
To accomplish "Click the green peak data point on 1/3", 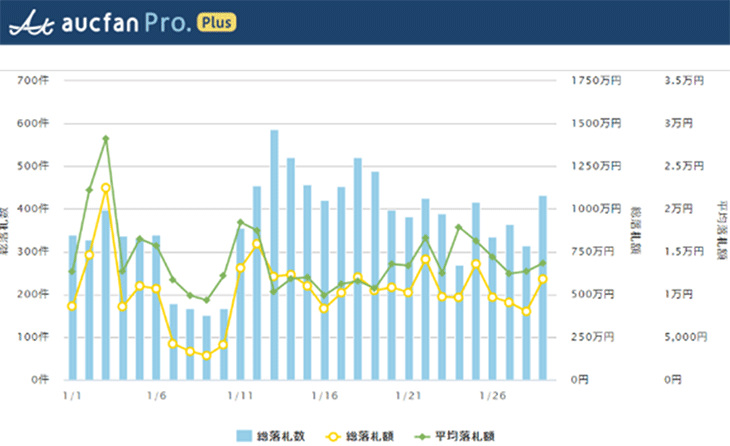I will (x=106, y=138).
